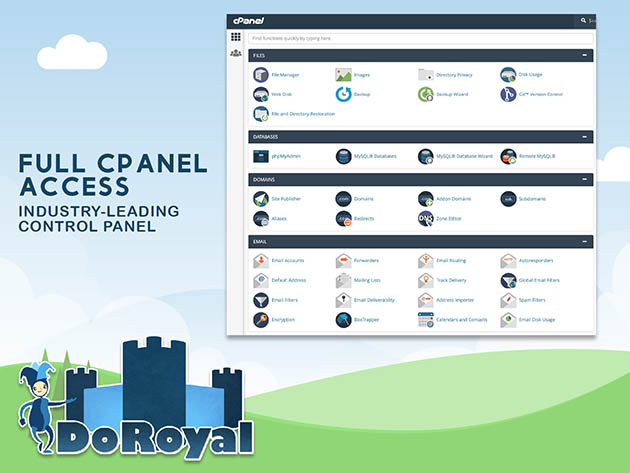630x473 pixels.
Task: Open the Addon Domains icon
Action: coord(425,199)
